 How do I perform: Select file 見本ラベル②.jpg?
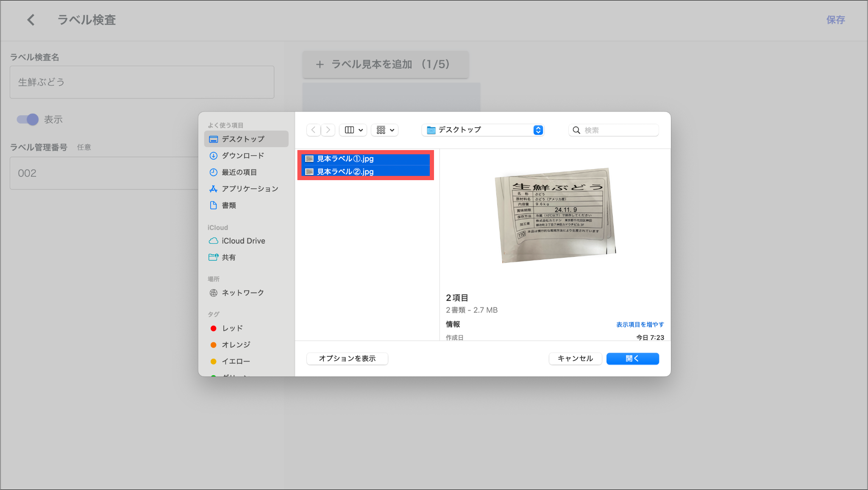[x=345, y=172]
